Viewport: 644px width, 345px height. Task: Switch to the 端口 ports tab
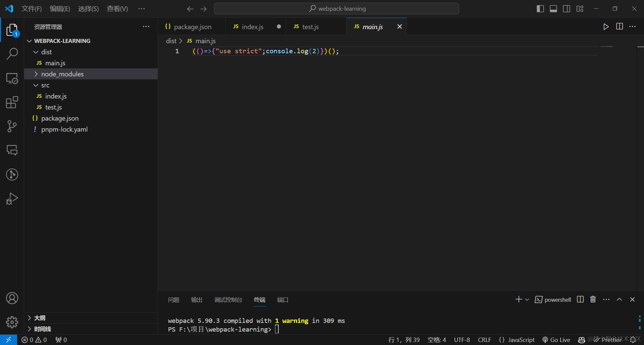(282, 300)
